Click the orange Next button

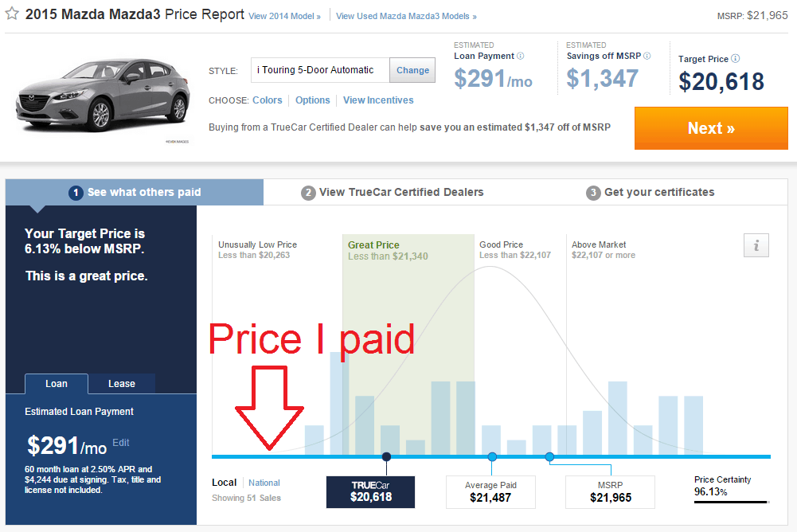pos(711,128)
